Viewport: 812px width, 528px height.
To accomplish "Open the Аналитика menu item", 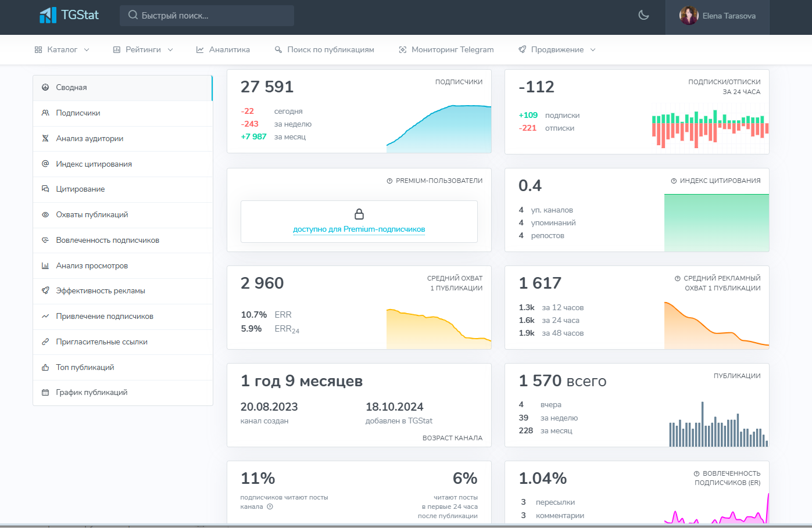I will pos(223,50).
